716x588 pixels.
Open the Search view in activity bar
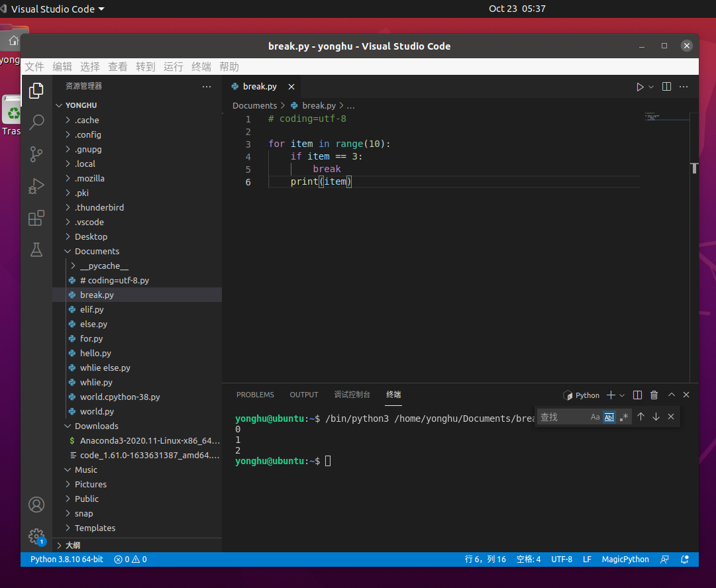coord(36,122)
